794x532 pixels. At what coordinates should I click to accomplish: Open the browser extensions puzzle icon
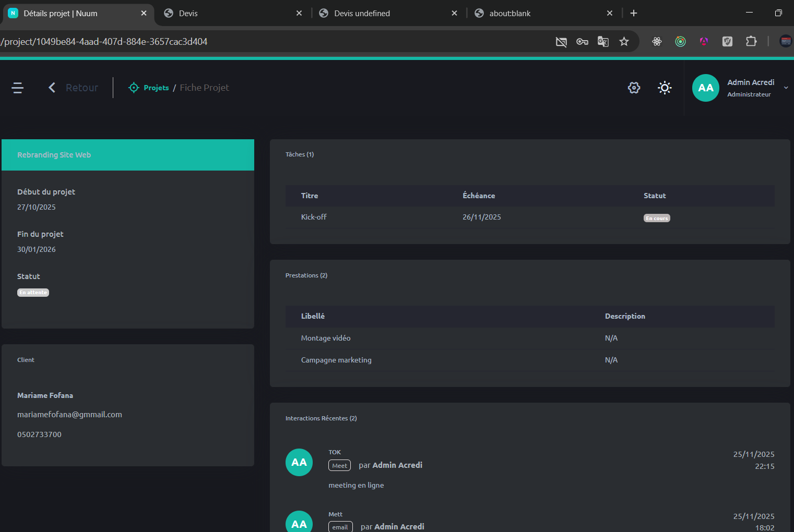pyautogui.click(x=751, y=42)
